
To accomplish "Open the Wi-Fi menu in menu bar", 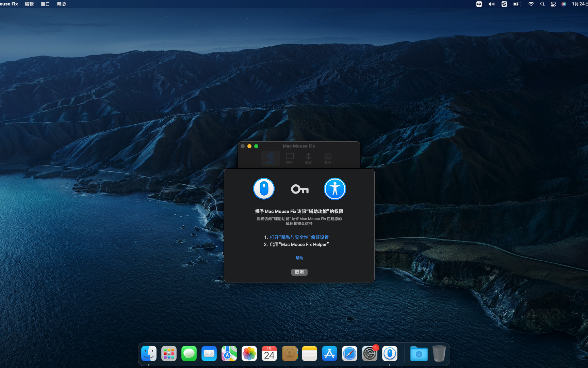I will tap(531, 4).
